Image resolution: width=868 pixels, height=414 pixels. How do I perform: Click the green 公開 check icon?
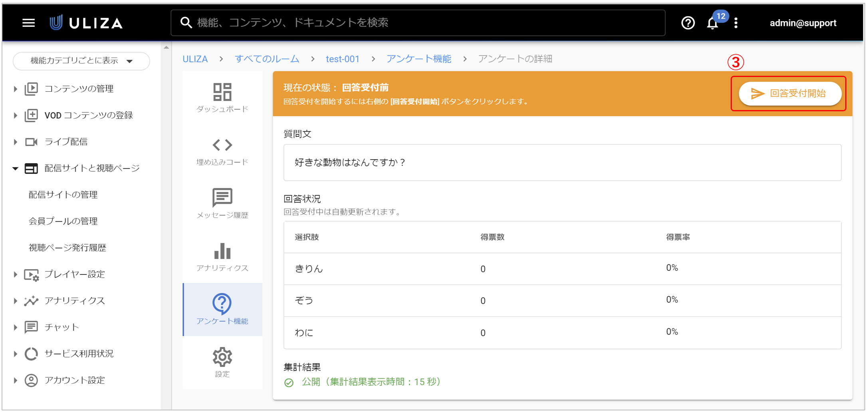point(289,382)
